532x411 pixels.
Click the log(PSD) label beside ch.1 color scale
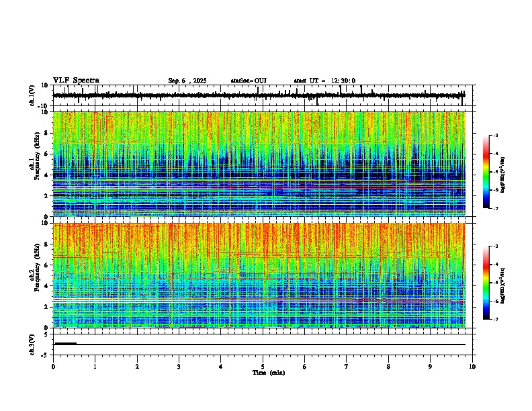(x=503, y=175)
